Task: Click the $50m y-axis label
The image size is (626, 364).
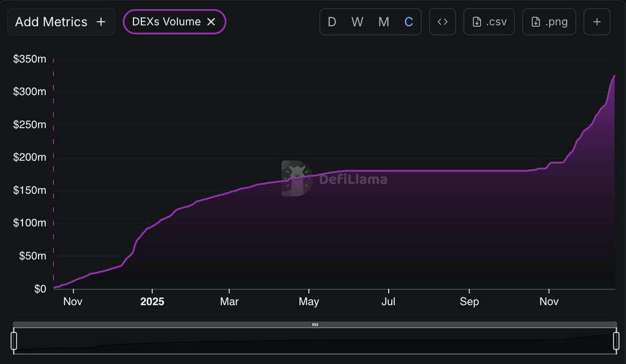Action: (32, 256)
